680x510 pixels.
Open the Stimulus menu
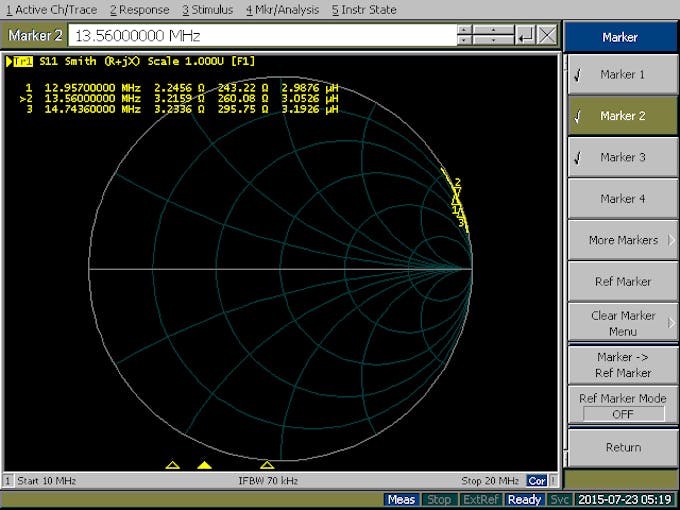point(208,10)
